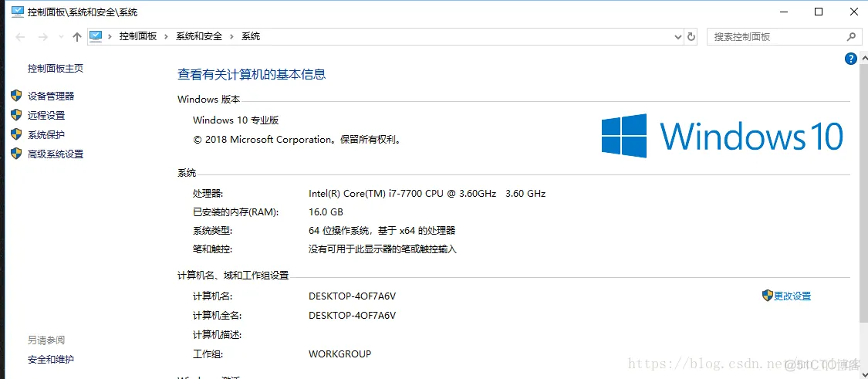Select 控制面板 breadcrumb in address bar
Viewport: 868px width, 379px height.
[x=138, y=36]
